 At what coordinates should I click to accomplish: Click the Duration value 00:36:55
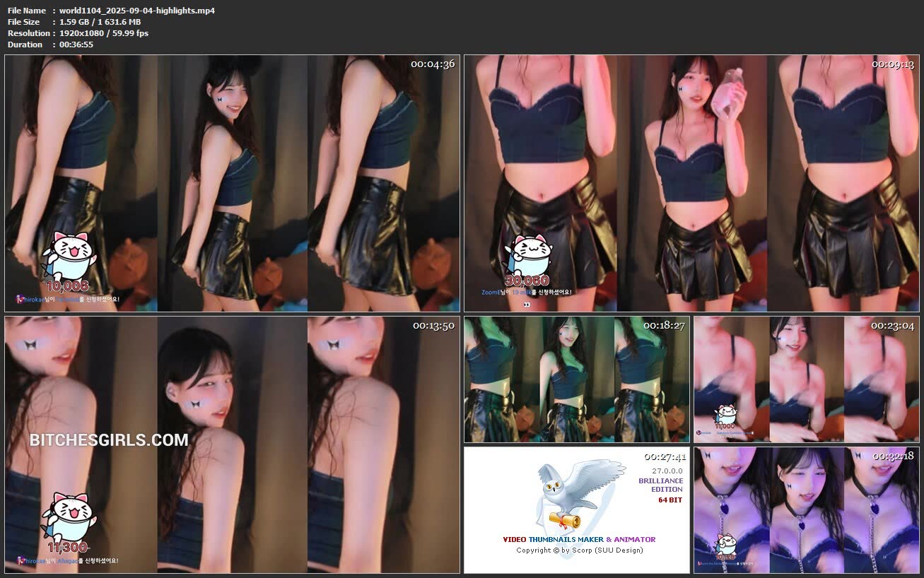tap(76, 45)
